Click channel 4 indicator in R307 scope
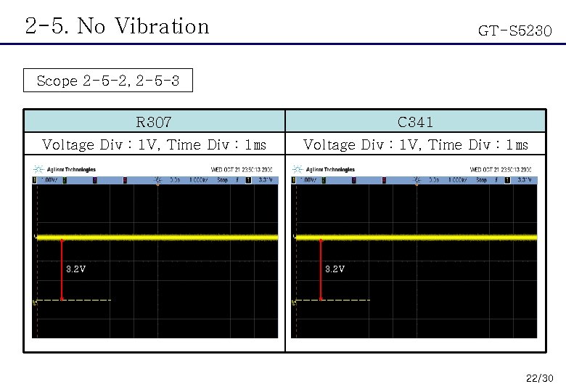The height and width of the screenshot is (392, 566). tap(125, 180)
